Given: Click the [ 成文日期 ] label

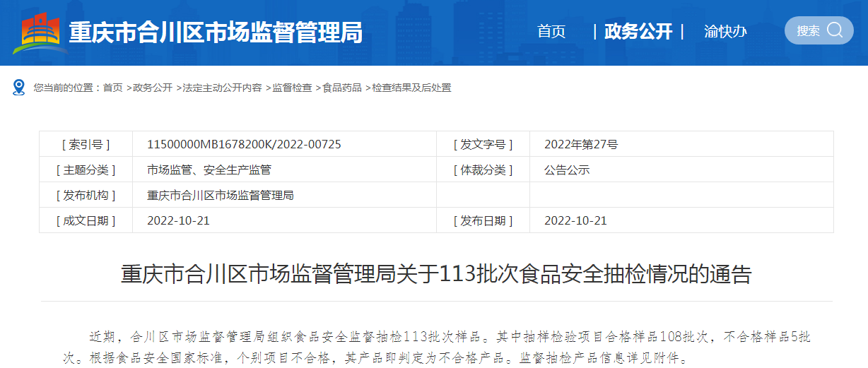Looking at the screenshot, I should (x=86, y=220).
